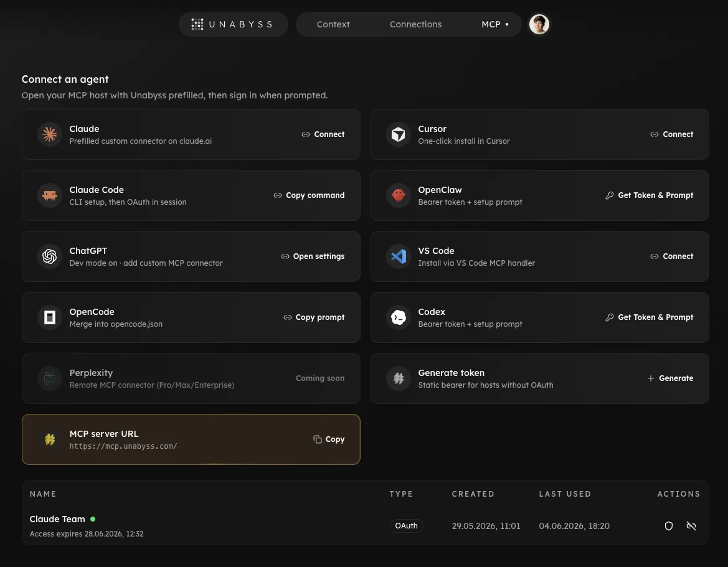Connect the Cursor agent
This screenshot has height=567, width=728.
click(671, 134)
